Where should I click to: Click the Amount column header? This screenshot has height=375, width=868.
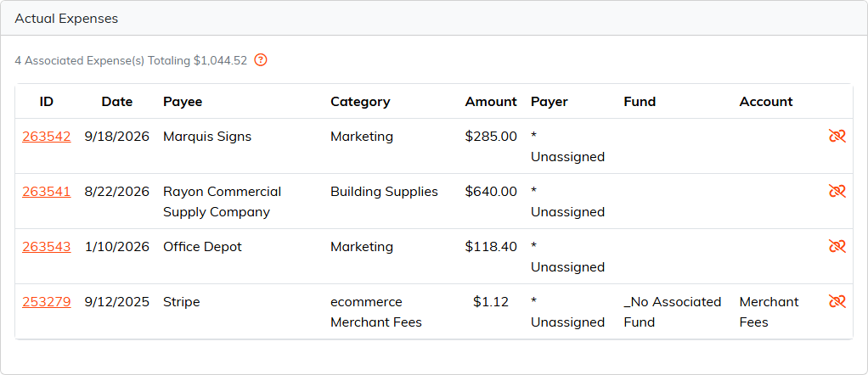point(491,102)
